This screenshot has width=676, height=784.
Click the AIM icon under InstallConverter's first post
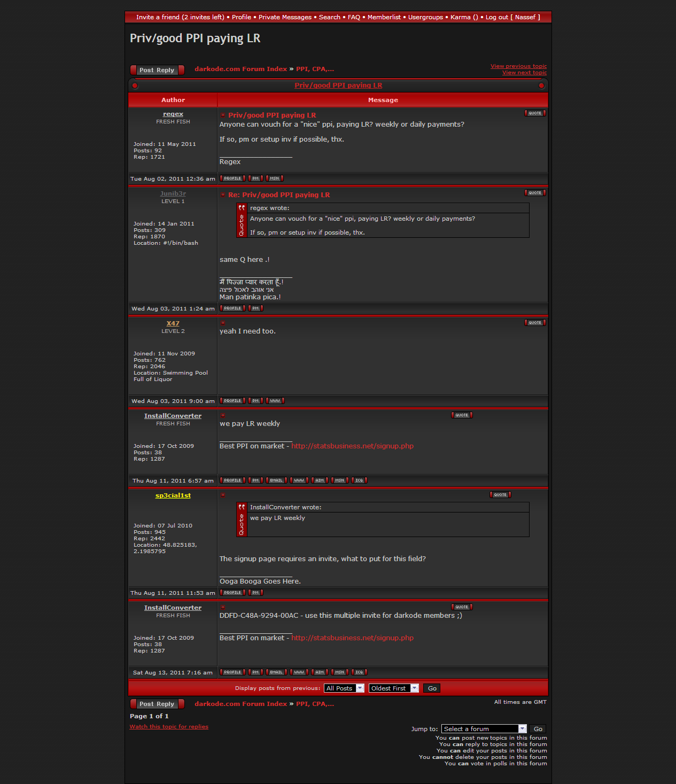coord(320,480)
